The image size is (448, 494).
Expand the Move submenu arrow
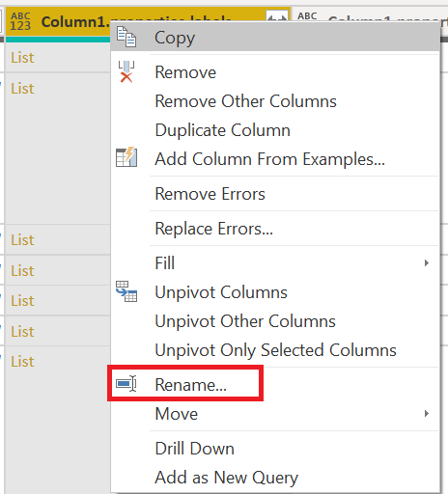coord(427,413)
